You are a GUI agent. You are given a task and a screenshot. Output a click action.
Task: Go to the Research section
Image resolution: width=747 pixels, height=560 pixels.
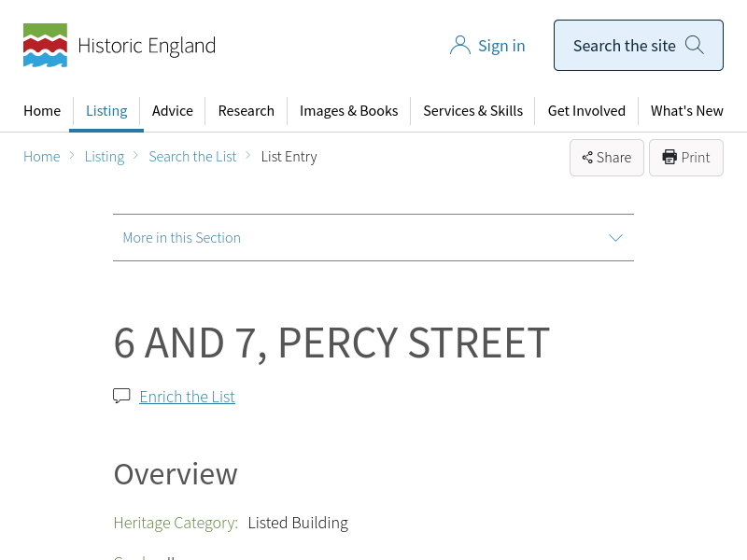[x=246, y=111]
